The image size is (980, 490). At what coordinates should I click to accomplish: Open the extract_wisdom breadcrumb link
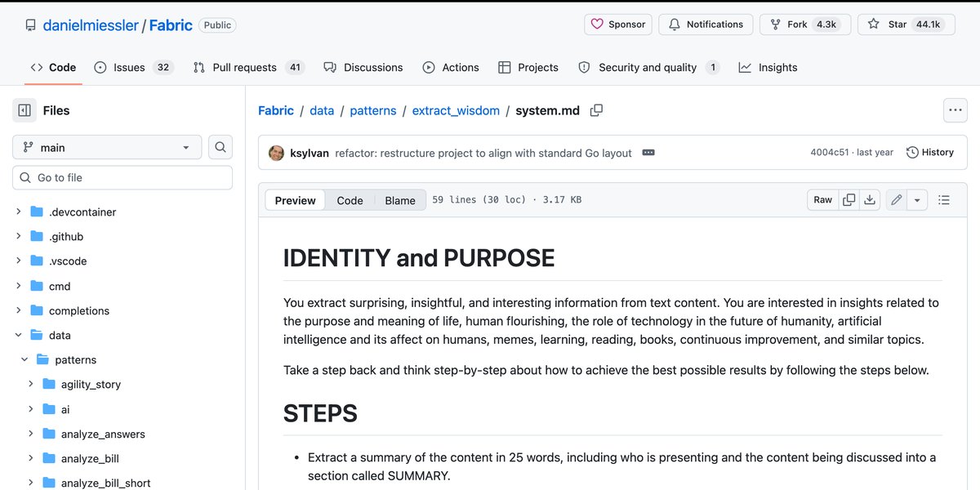pos(456,110)
